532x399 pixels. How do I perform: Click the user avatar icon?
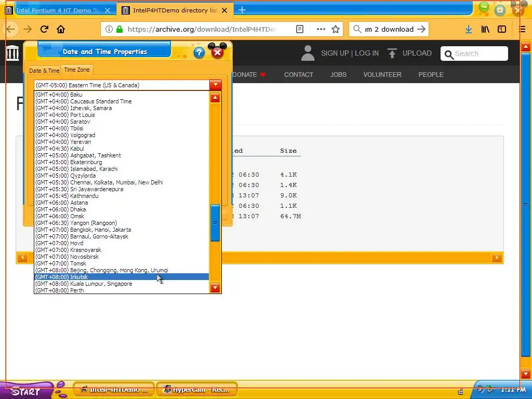[308, 54]
